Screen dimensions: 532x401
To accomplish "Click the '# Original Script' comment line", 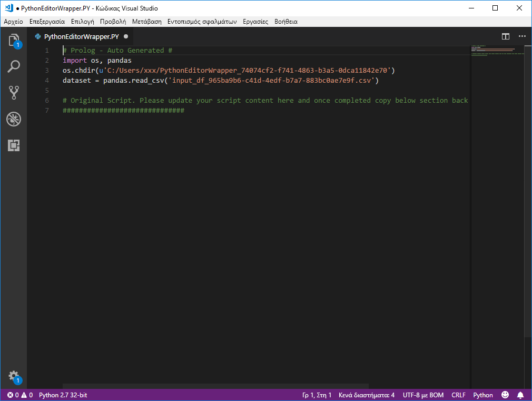I will tap(265, 100).
